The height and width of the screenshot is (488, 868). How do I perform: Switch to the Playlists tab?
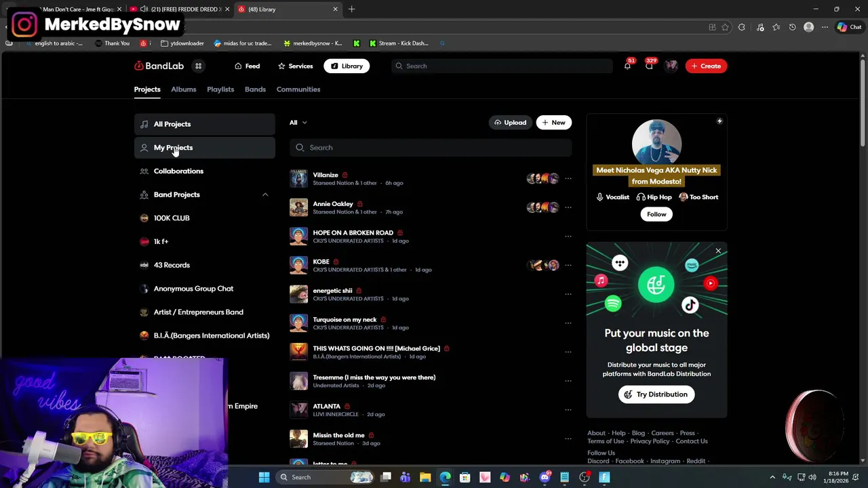220,89
